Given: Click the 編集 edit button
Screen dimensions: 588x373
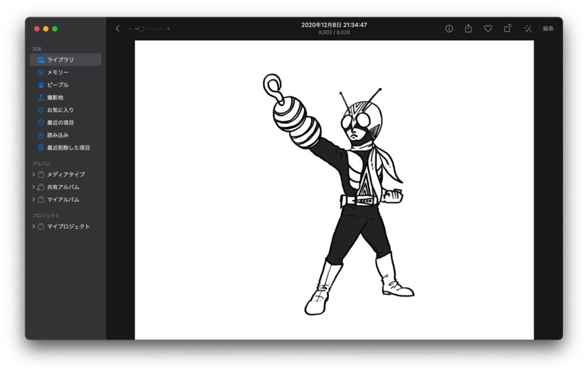Looking at the screenshot, I should pos(548,29).
